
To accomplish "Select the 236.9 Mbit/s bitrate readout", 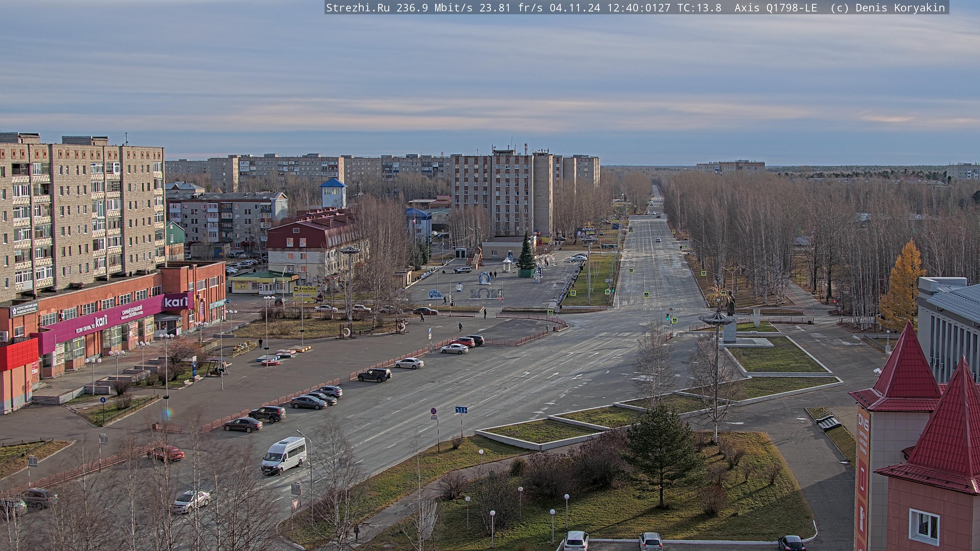I will 434,8.
